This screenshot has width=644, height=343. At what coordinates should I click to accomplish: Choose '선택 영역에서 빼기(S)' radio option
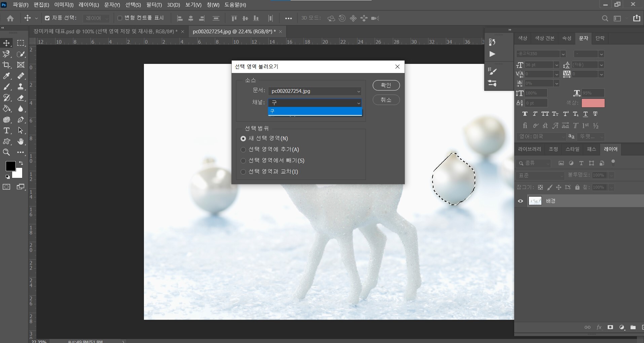click(x=243, y=161)
